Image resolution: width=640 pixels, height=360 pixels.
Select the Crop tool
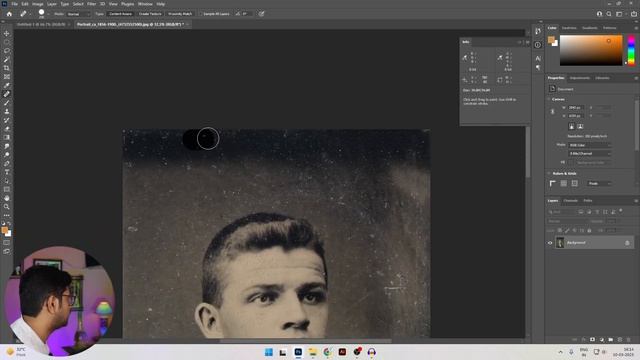tap(7, 68)
